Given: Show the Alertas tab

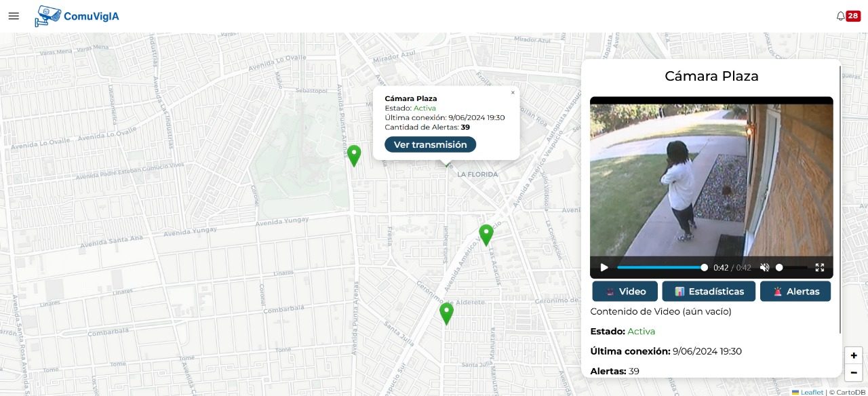Looking at the screenshot, I should tap(795, 292).
